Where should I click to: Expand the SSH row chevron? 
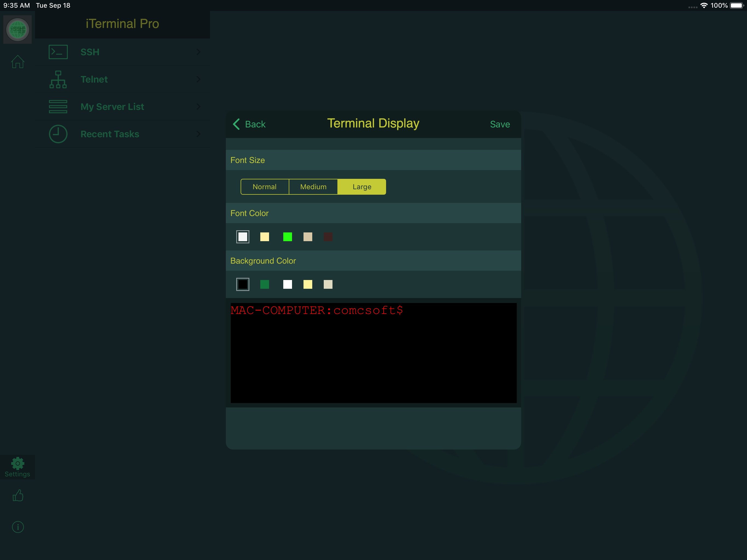pyautogui.click(x=199, y=52)
